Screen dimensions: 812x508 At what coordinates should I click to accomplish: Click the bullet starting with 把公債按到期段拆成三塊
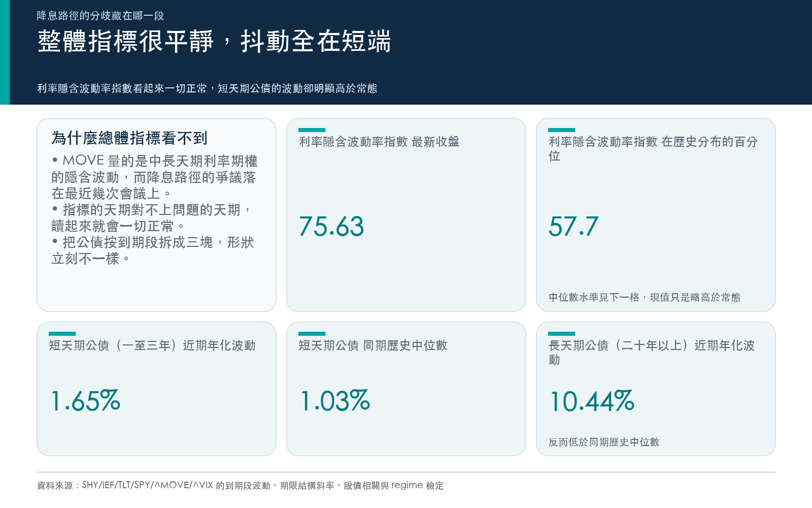[x=153, y=250]
